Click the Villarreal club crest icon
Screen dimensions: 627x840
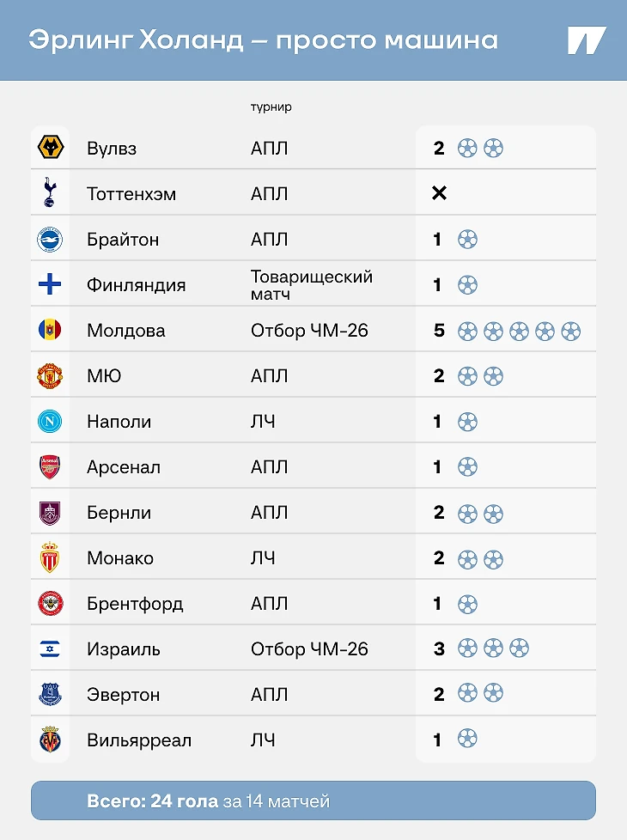tap(50, 740)
